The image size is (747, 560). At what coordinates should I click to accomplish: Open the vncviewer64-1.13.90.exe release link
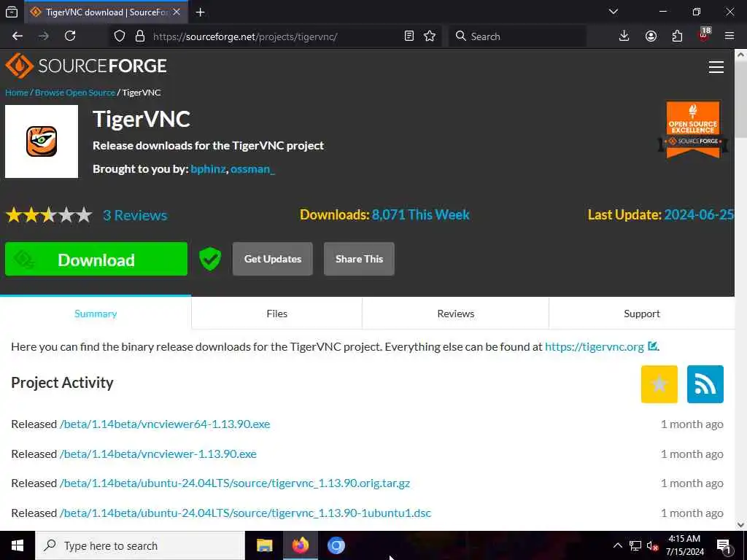pos(165,424)
